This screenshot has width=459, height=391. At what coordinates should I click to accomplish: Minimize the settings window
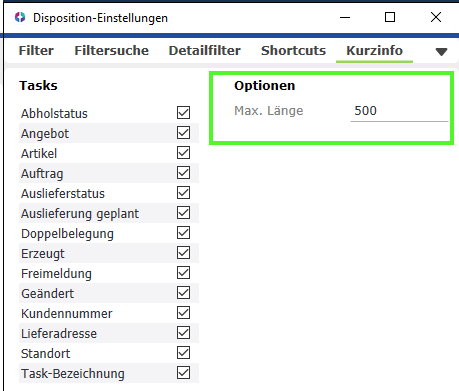pyautogui.click(x=345, y=17)
